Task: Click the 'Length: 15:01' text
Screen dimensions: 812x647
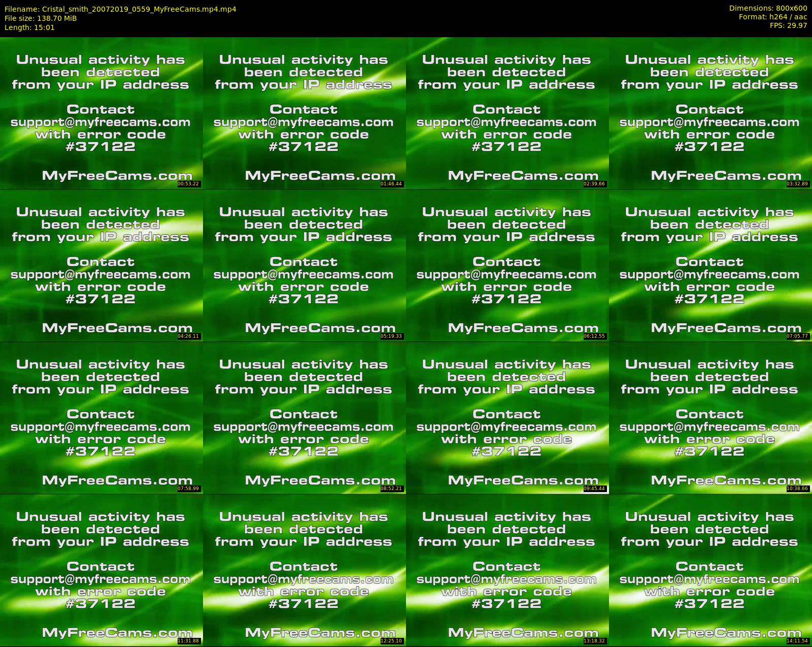Action: coord(29,27)
